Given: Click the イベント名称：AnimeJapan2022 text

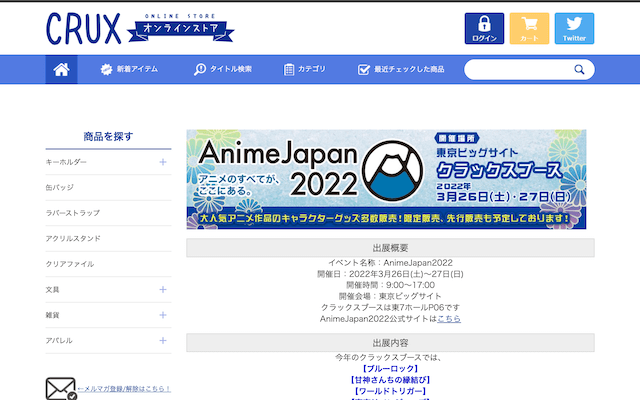Looking at the screenshot, I should (x=390, y=262).
